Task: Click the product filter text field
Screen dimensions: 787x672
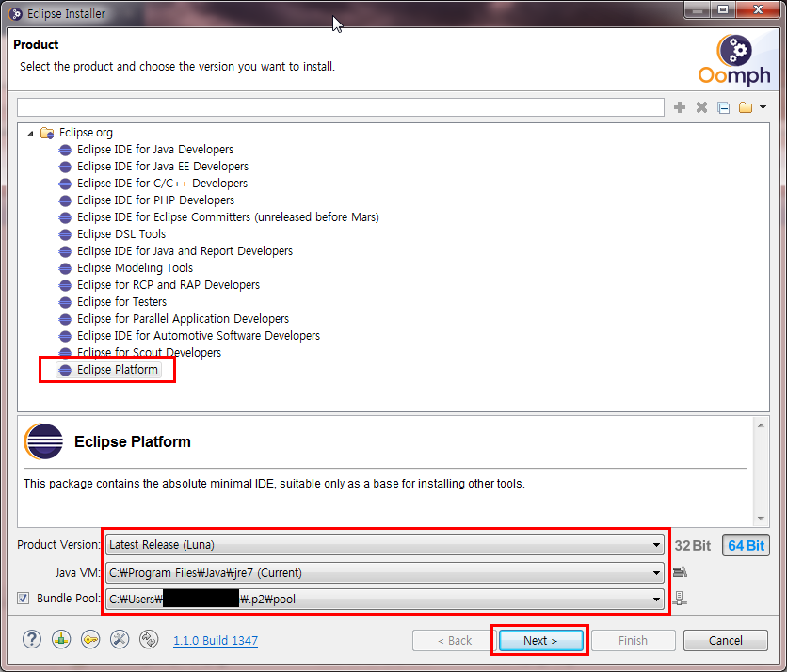Action: [340, 107]
